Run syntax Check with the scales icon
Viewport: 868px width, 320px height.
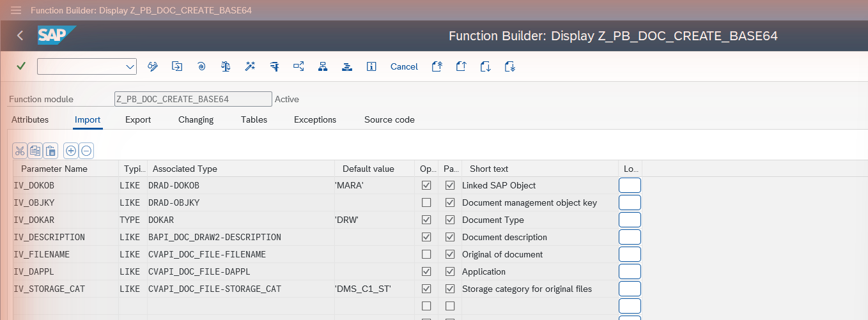[x=226, y=66]
